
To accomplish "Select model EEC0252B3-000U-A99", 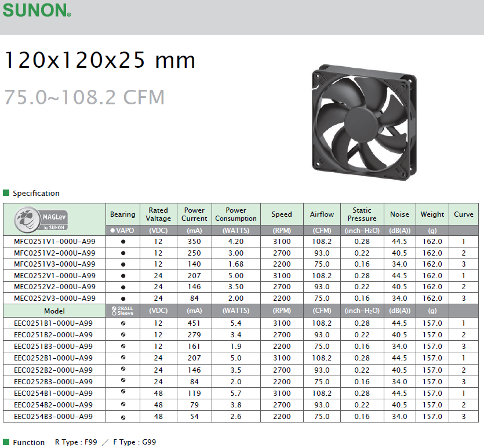I will pos(53,382).
